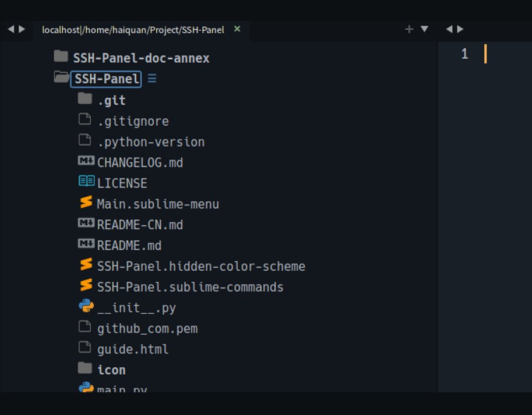Viewport: 532px width, 415px height.
Task: Click the Sublime icon of SSH-Panel.sublime-commands
Action: 86,285
